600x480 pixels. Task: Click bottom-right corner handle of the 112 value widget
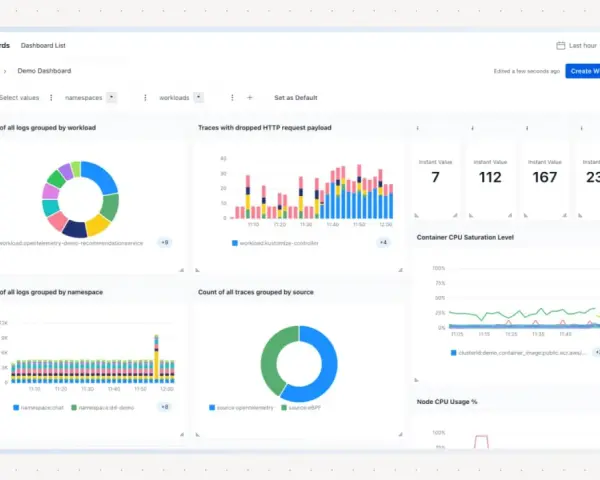[x=510, y=215]
